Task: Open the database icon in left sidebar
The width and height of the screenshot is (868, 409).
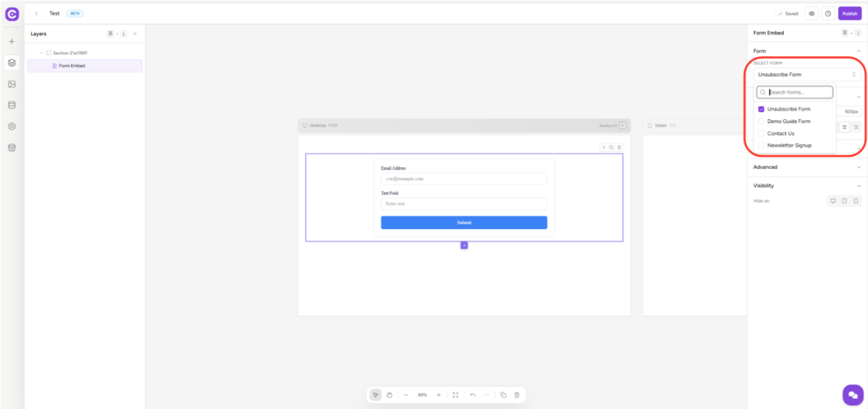Action: tap(12, 105)
